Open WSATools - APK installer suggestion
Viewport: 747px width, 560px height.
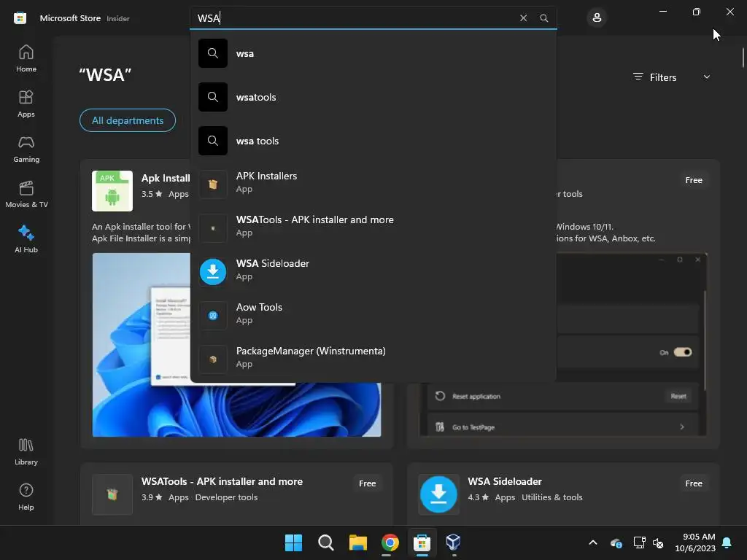pyautogui.click(x=373, y=228)
